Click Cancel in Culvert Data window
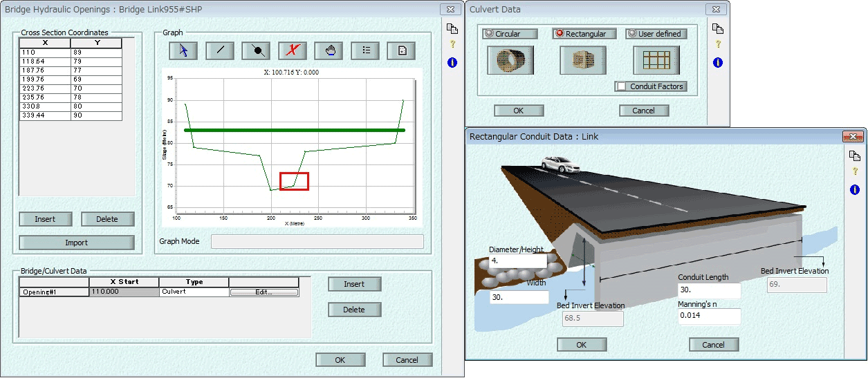The width and height of the screenshot is (868, 378). (643, 111)
